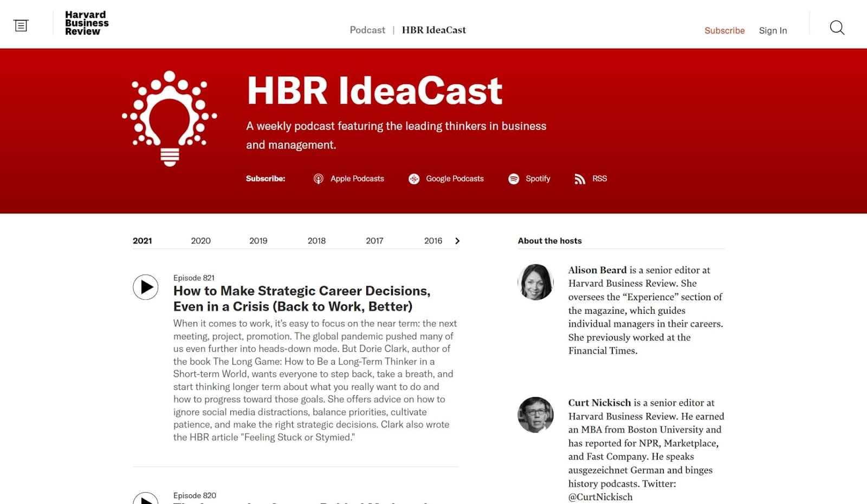Viewport: 867px width, 504px height.
Task: Click the Harvard Business Review logo
Action: pos(86,23)
